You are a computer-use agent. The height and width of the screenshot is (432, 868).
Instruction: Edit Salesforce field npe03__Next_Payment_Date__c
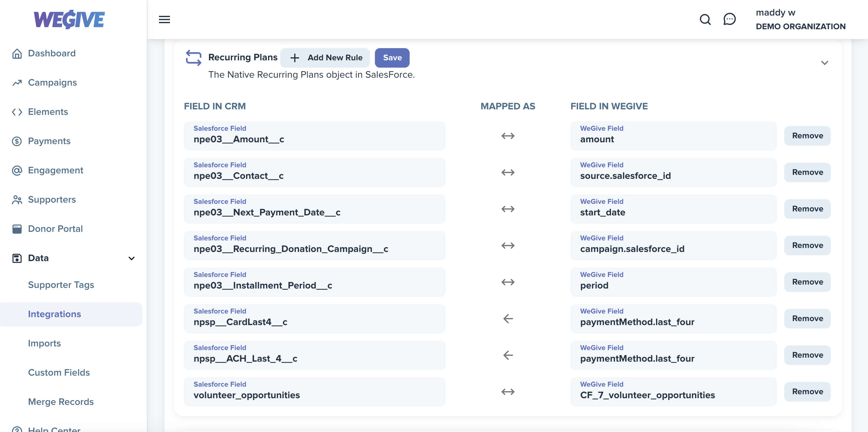(x=314, y=209)
